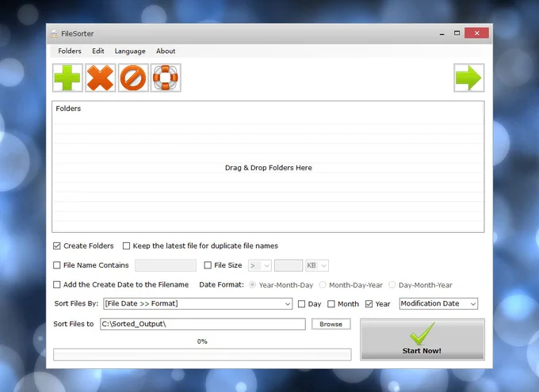Click the FileSorter title bar app icon
This screenshot has width=539, height=392.
click(x=54, y=34)
